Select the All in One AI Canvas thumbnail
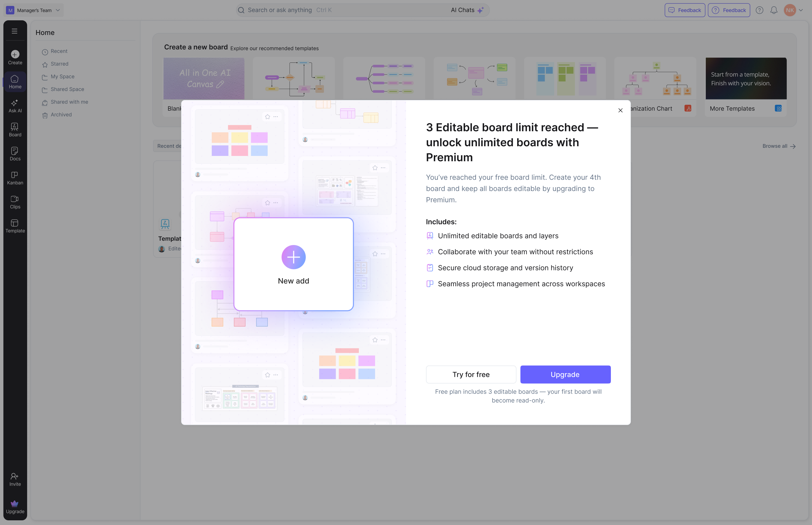Viewport: 812px width, 525px height. pyautogui.click(x=204, y=78)
